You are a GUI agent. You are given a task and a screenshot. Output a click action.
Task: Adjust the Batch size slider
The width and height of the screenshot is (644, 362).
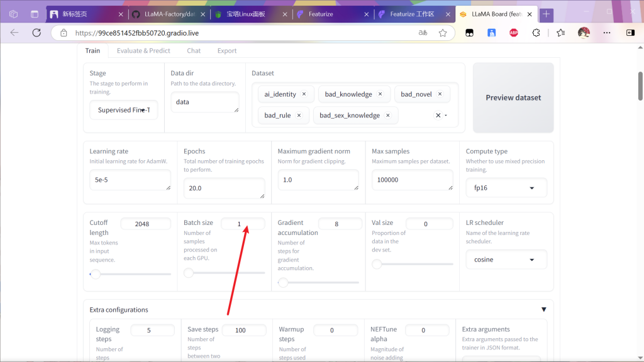(189, 273)
